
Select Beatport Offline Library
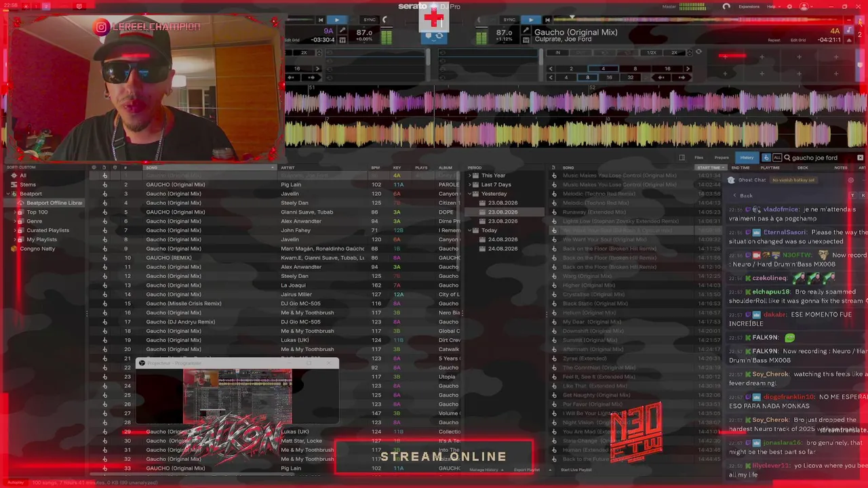pos(54,203)
